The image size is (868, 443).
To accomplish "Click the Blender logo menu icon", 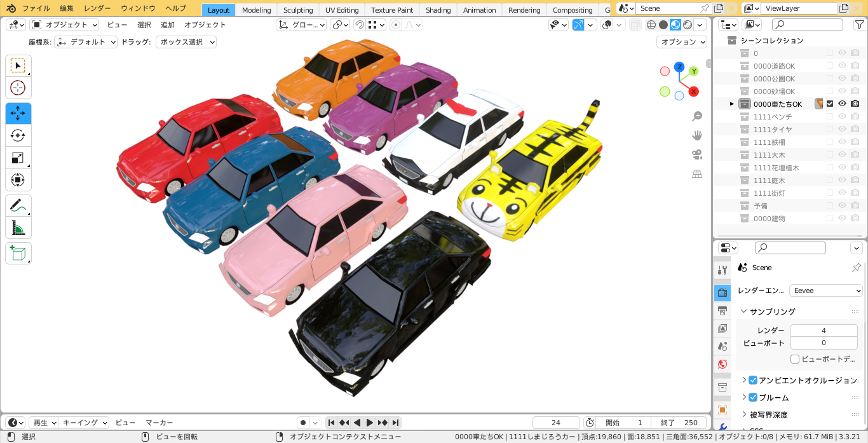I will 11,9.
